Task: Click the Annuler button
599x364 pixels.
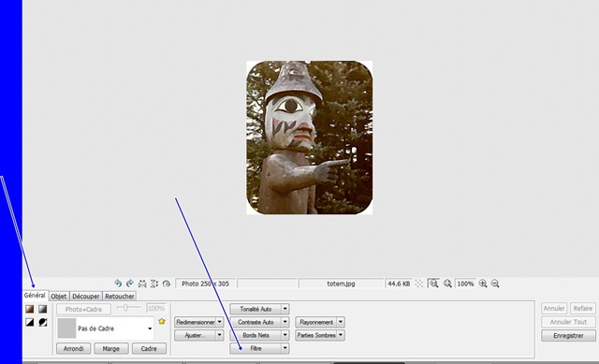Action: coord(554,308)
